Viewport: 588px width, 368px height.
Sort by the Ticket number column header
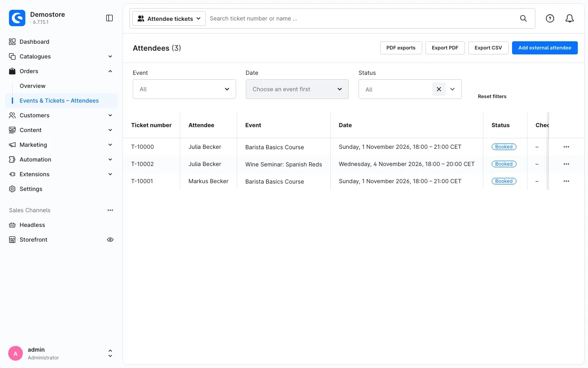[151, 125]
